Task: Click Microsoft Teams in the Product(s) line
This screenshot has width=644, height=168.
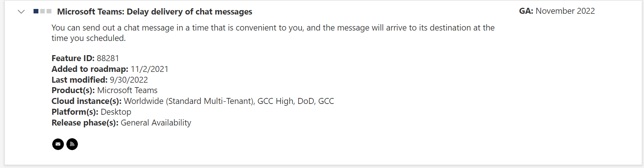Action: click(x=127, y=90)
